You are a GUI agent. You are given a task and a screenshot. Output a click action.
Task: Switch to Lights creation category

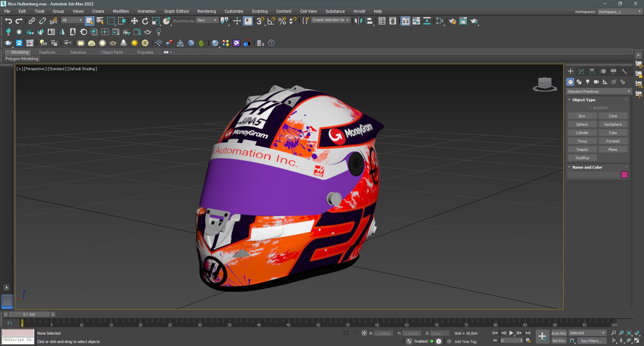(588, 82)
